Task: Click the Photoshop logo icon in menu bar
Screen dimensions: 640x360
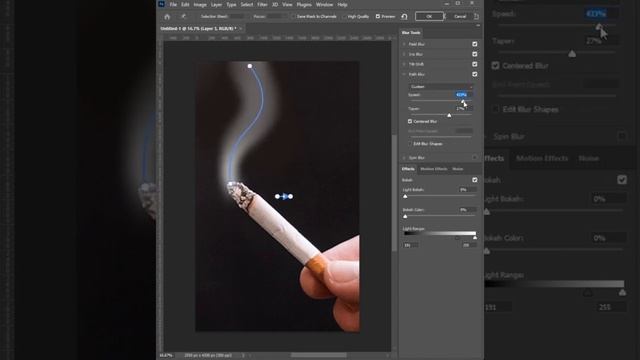Action: point(162,4)
